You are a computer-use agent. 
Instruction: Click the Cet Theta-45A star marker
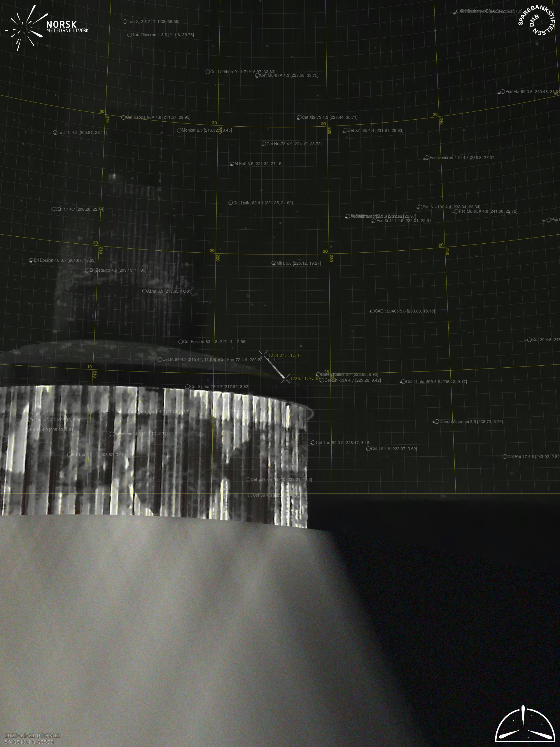403,382
